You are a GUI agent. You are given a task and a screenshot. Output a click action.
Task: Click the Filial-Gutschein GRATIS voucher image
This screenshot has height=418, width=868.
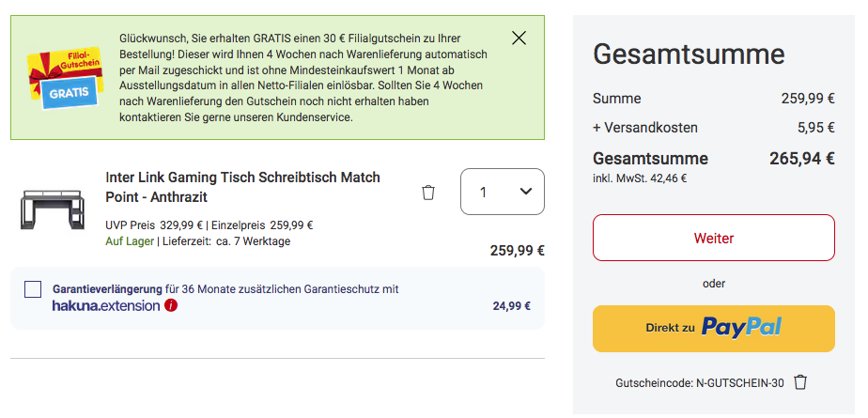(65, 78)
